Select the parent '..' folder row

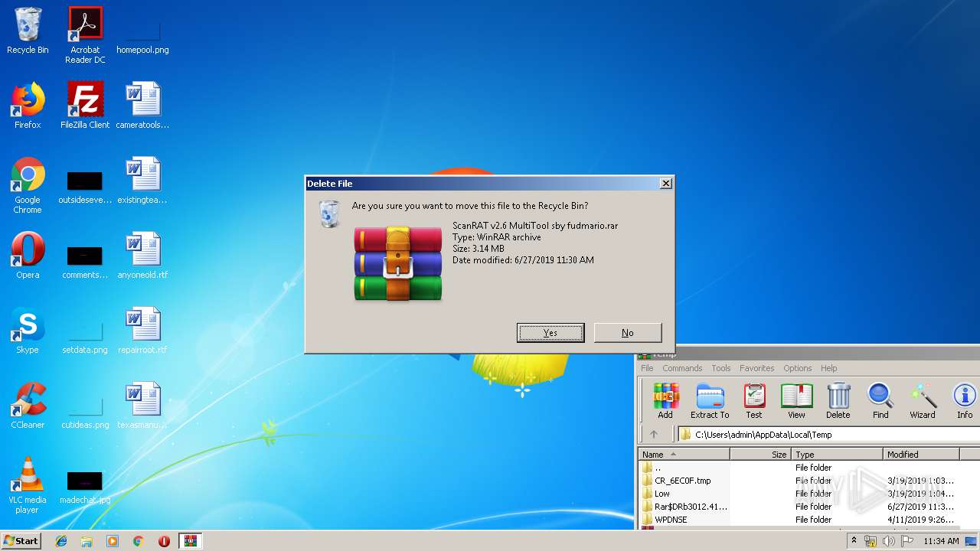pyautogui.click(x=799, y=468)
